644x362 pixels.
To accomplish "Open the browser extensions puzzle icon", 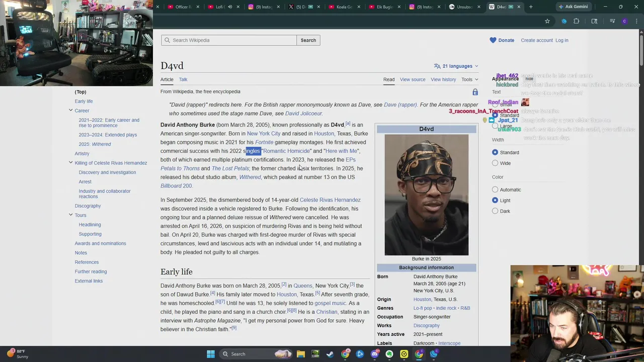I will tap(577, 21).
